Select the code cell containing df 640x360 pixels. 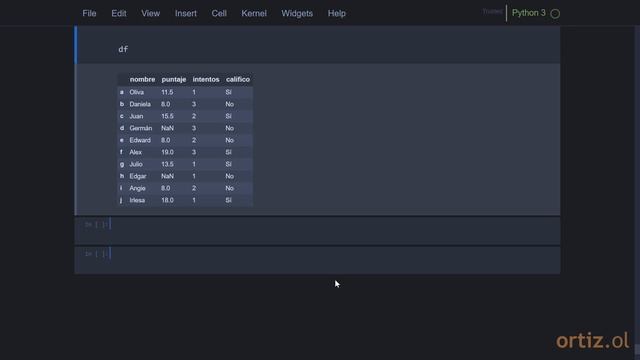pyautogui.click(x=318, y=45)
